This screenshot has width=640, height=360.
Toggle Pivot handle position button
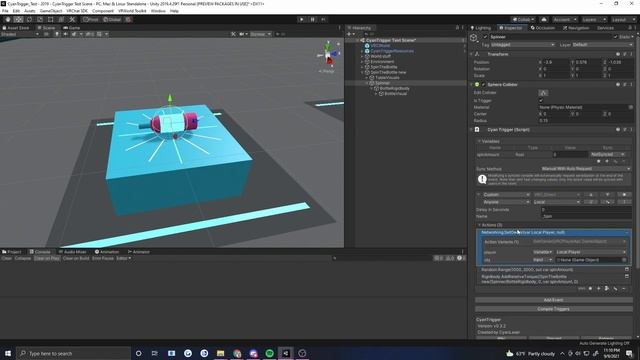tap(91, 19)
